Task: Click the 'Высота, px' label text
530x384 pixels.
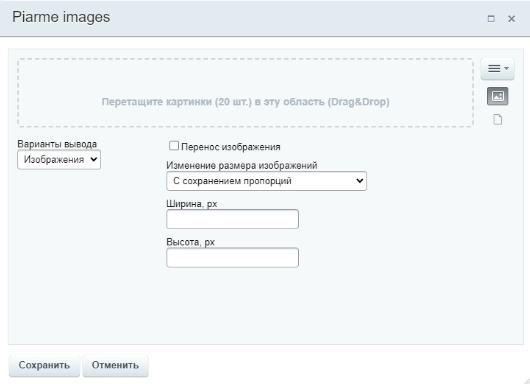Action: pos(191,242)
